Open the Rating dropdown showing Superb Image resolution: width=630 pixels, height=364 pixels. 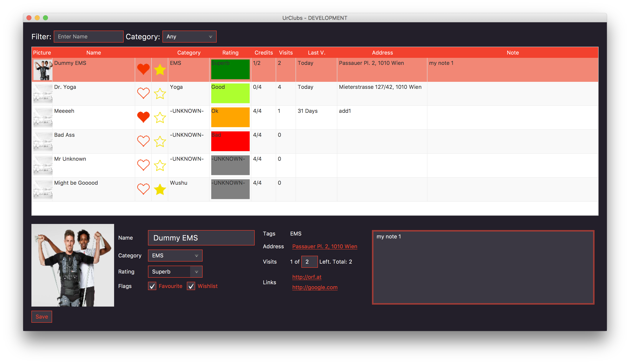pos(175,272)
